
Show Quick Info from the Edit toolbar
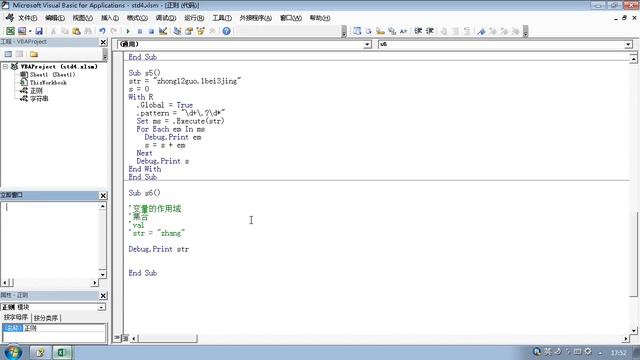pyautogui.click(x=380, y=31)
